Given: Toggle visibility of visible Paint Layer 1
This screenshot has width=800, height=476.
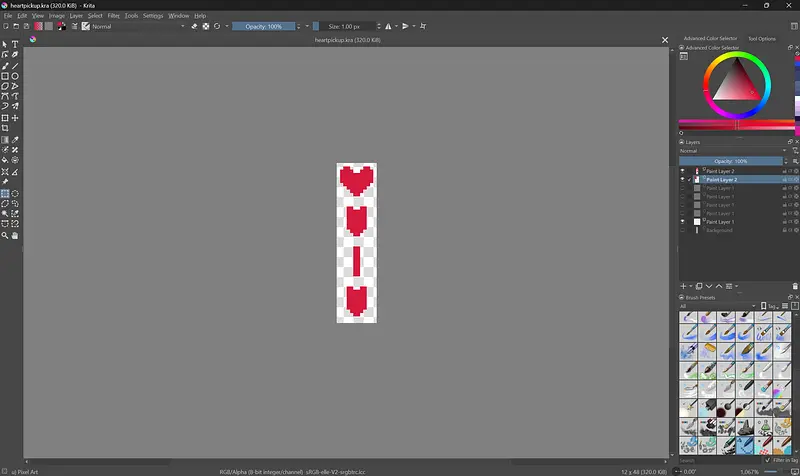Looking at the screenshot, I should coord(683,222).
